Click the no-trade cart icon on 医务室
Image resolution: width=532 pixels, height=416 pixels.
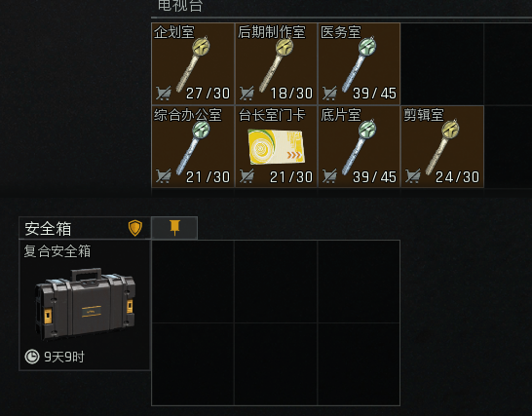(329, 93)
